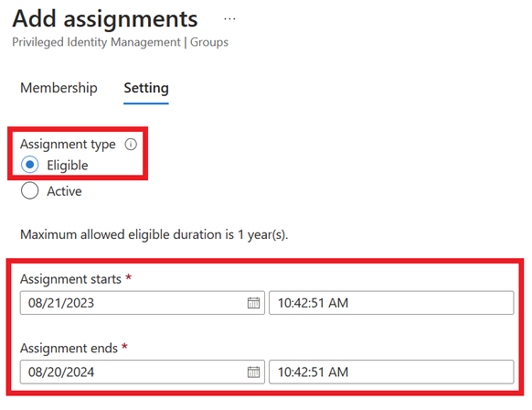This screenshot has height=410, width=532.
Task: Click the end date field showing 08/20/2024
Action: pos(143,372)
